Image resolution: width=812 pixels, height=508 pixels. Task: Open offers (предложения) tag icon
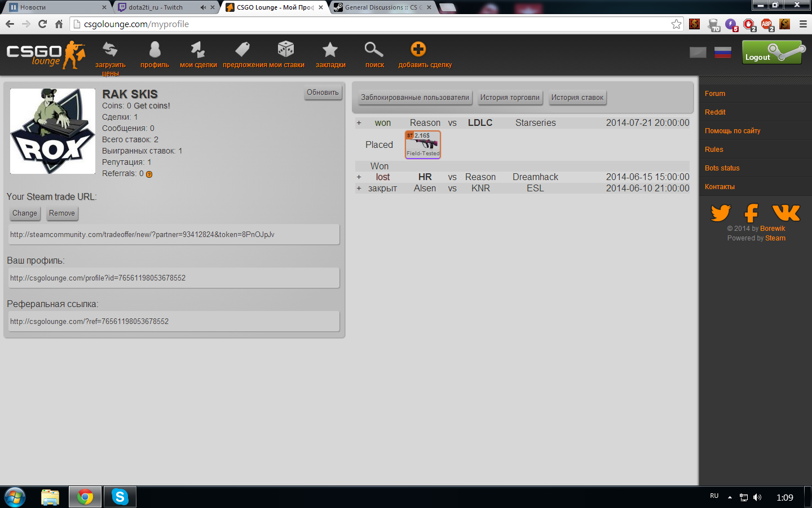coord(242,50)
